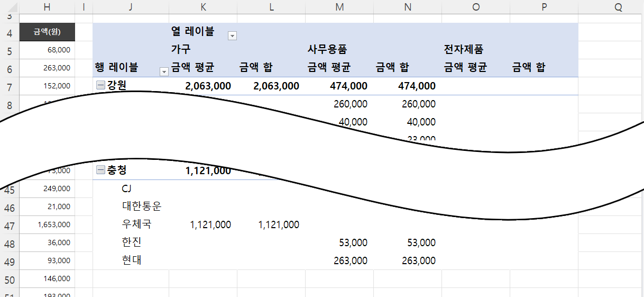
Task: Click 금액 합 header under 가구
Action: click(x=255, y=68)
